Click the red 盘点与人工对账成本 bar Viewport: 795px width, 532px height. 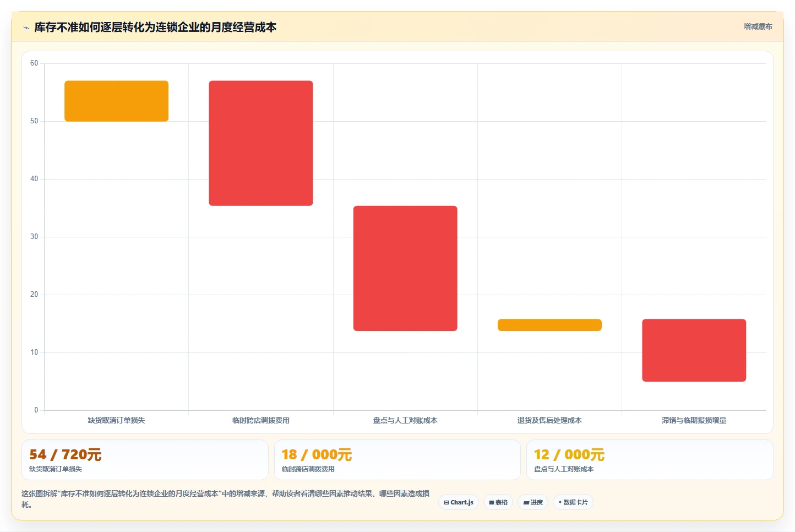(405, 268)
